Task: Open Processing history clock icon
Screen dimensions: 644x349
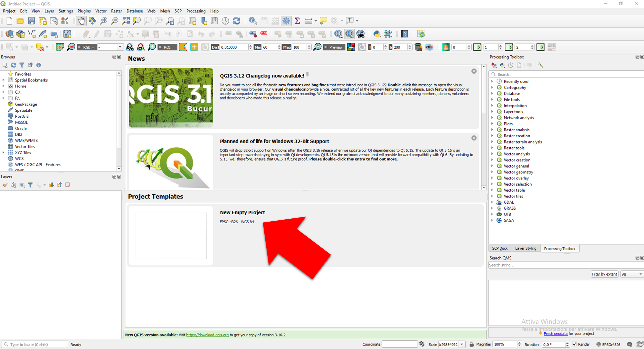Action: 511,65
